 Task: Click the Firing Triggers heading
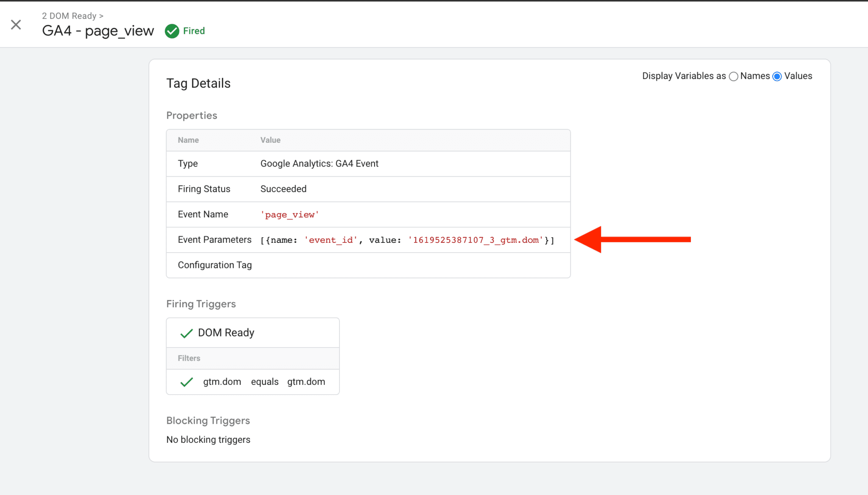point(201,304)
